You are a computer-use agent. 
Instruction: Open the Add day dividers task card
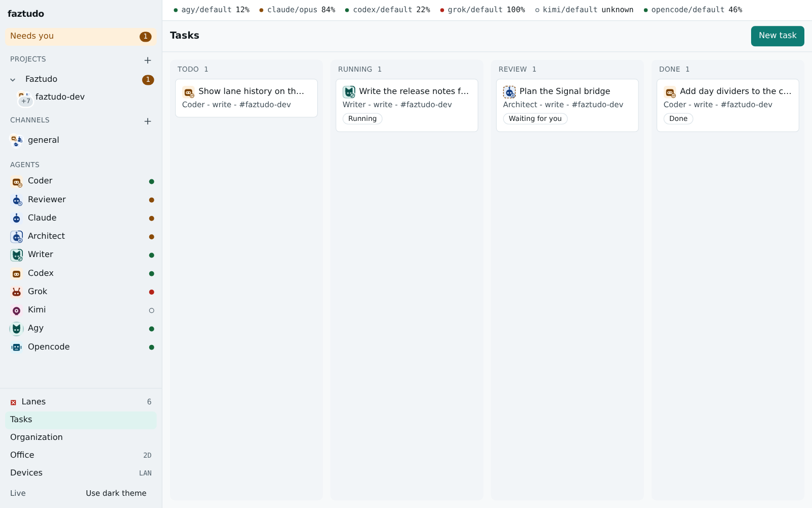pyautogui.click(x=728, y=105)
